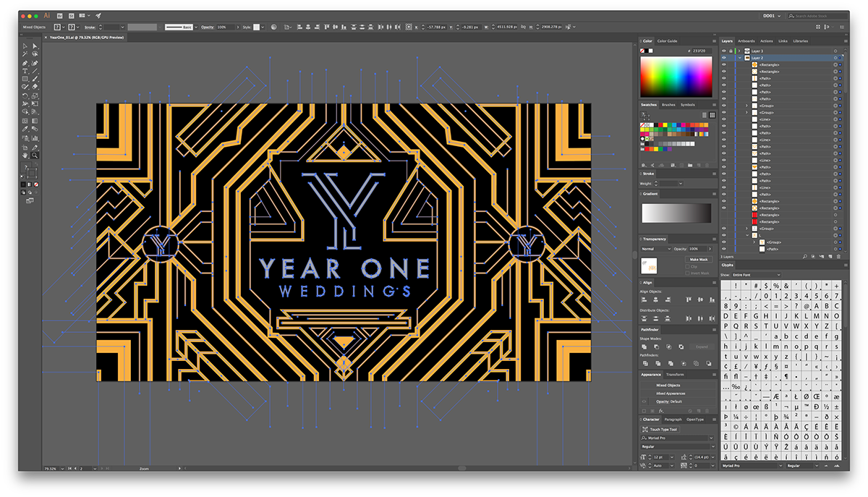Select the Eyedropper tool
This screenshot has width=868, height=497.
pyautogui.click(x=25, y=127)
